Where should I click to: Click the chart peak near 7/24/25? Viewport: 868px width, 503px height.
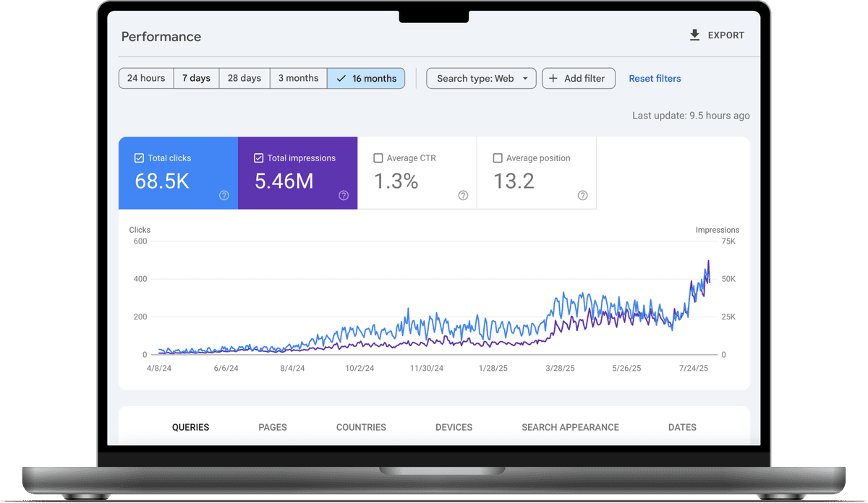[x=708, y=262]
